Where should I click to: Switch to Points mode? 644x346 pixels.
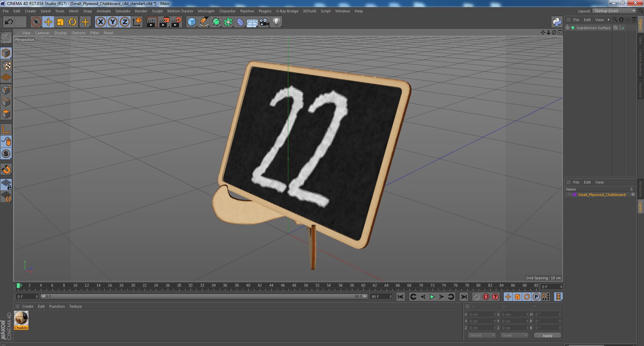pos(6,90)
